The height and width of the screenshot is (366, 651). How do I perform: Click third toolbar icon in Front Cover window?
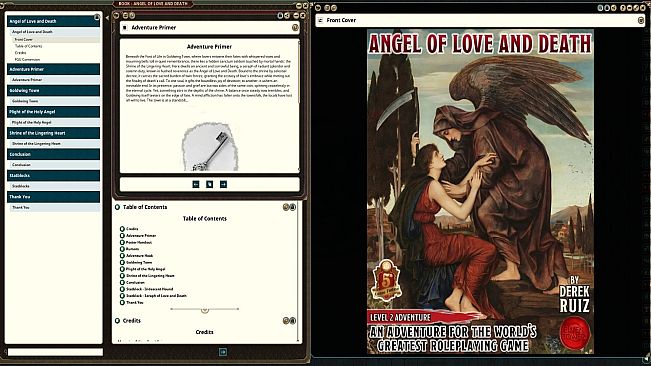click(333, 7)
